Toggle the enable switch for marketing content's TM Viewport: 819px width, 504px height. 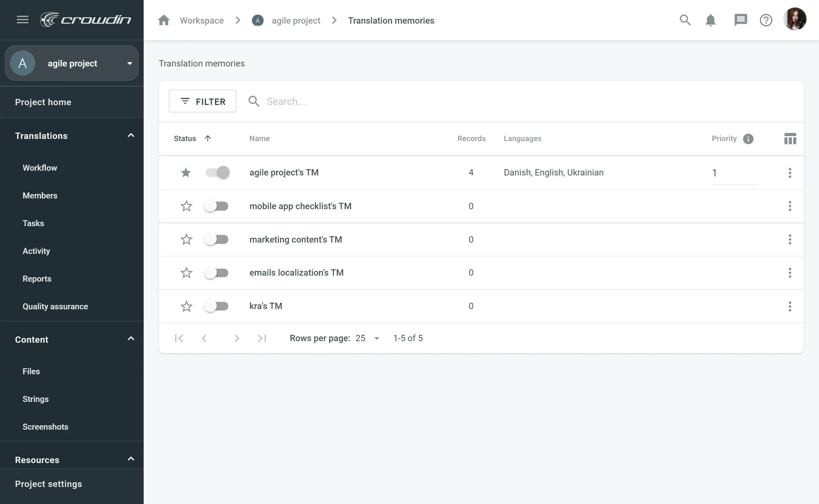point(216,239)
